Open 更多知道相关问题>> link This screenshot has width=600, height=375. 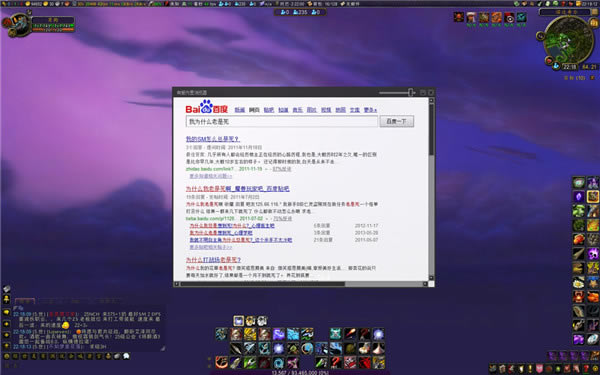[x=211, y=176]
